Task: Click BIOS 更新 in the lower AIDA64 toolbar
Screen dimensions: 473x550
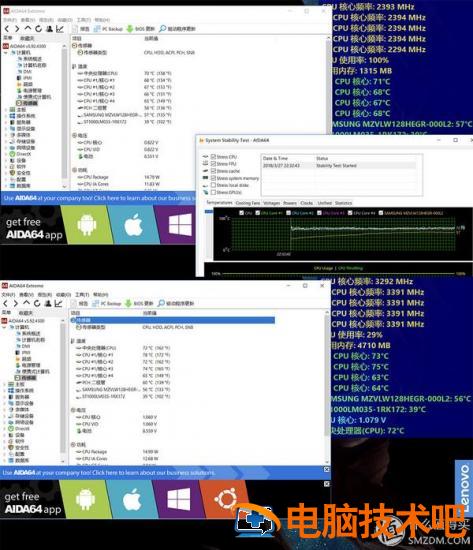Action: click(x=139, y=303)
